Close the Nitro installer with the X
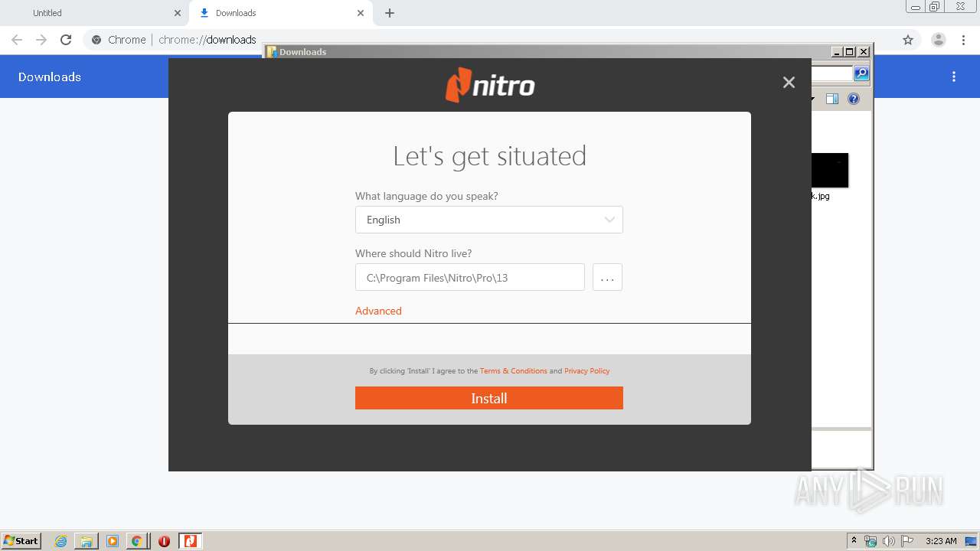This screenshot has height=551, width=980. coord(789,83)
